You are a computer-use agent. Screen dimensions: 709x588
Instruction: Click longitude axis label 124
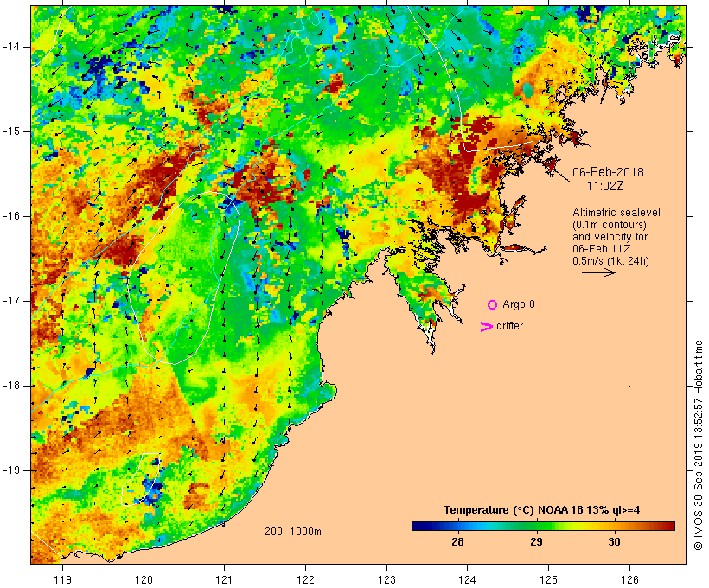pos(468,579)
